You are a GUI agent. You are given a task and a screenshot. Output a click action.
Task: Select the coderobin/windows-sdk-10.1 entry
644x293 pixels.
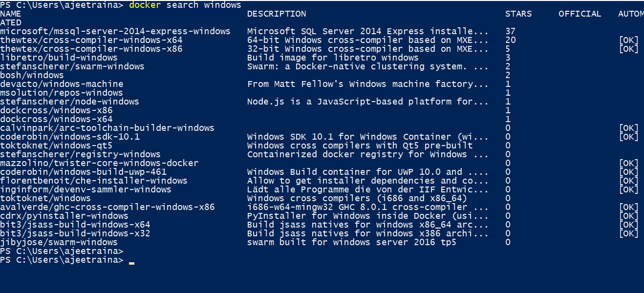[x=70, y=137]
